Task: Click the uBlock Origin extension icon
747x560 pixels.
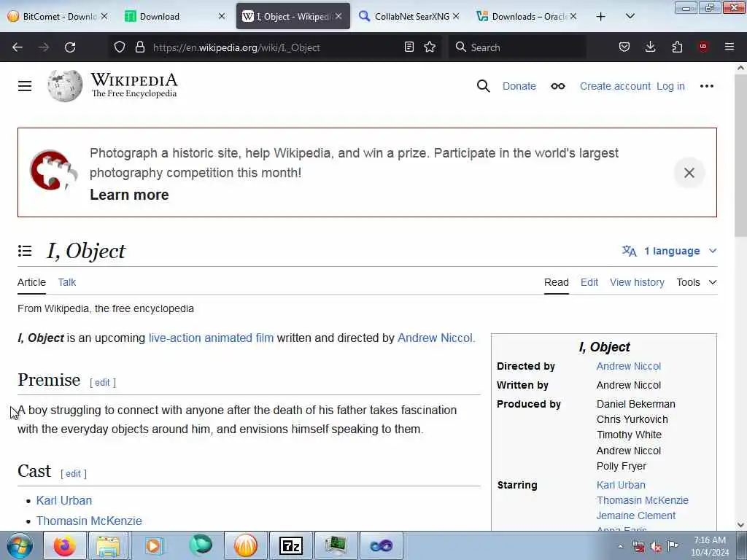Action: point(703,47)
